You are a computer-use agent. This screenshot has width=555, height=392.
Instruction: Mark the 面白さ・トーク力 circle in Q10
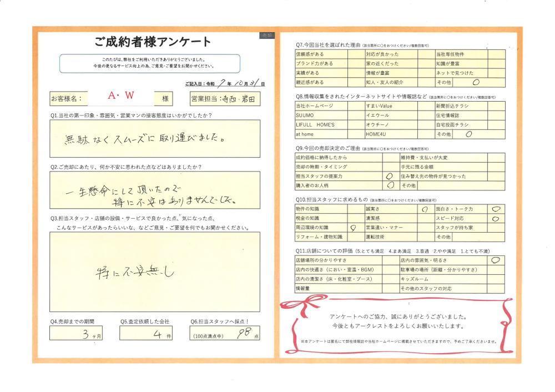coord(496,209)
